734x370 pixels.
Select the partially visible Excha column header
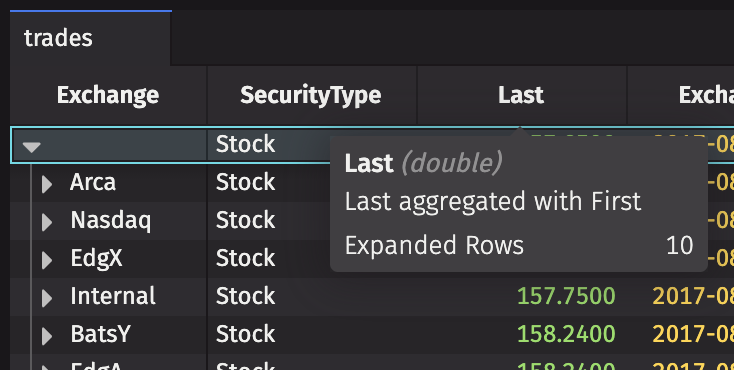tap(706, 95)
